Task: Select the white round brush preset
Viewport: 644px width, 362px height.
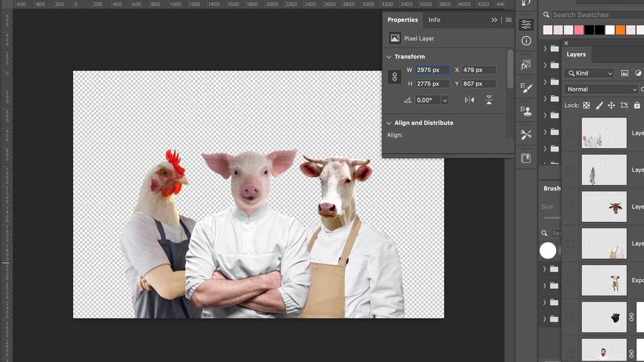Action: 548,250
